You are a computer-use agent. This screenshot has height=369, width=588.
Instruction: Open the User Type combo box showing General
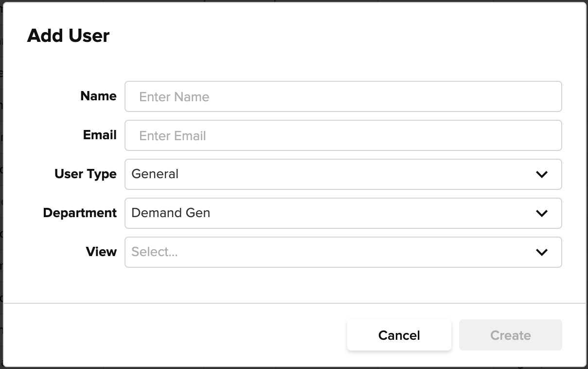click(343, 174)
